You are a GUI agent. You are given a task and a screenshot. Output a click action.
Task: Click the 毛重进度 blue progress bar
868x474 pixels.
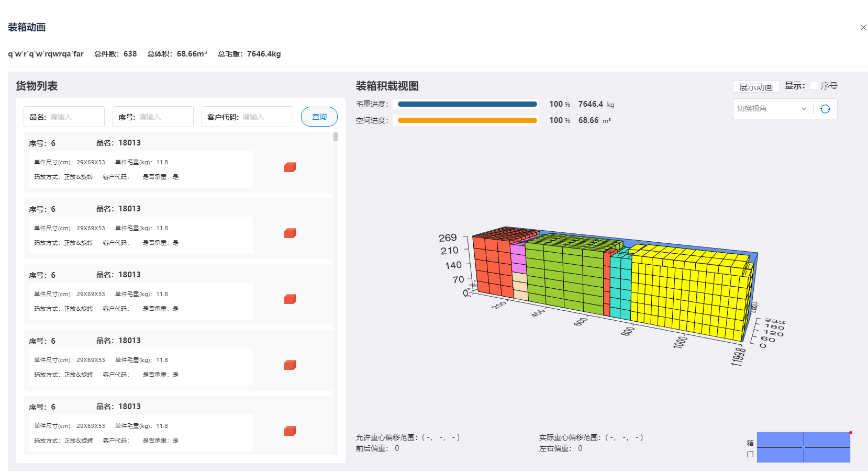[467, 104]
